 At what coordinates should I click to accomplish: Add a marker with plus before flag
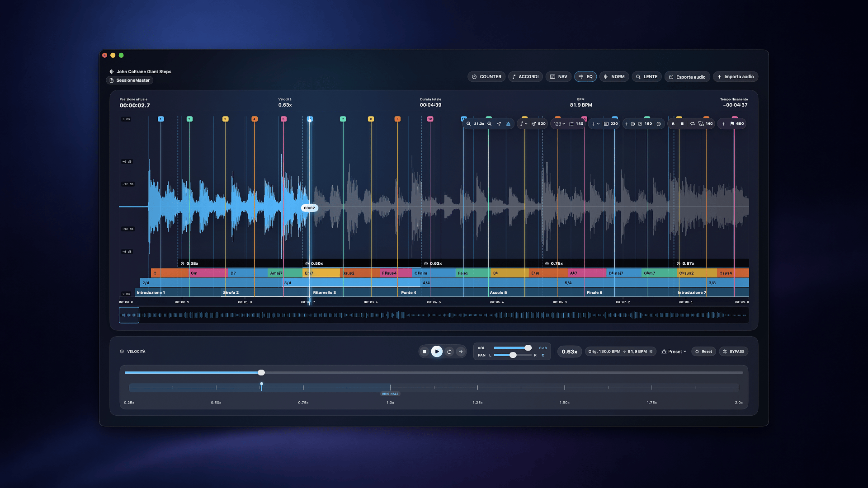(x=723, y=124)
